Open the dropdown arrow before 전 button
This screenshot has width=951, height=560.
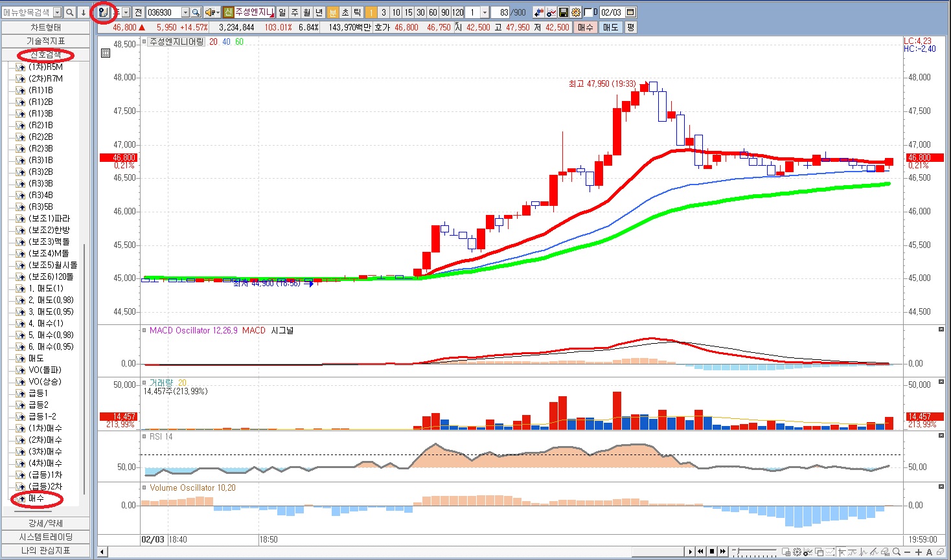pos(126,12)
